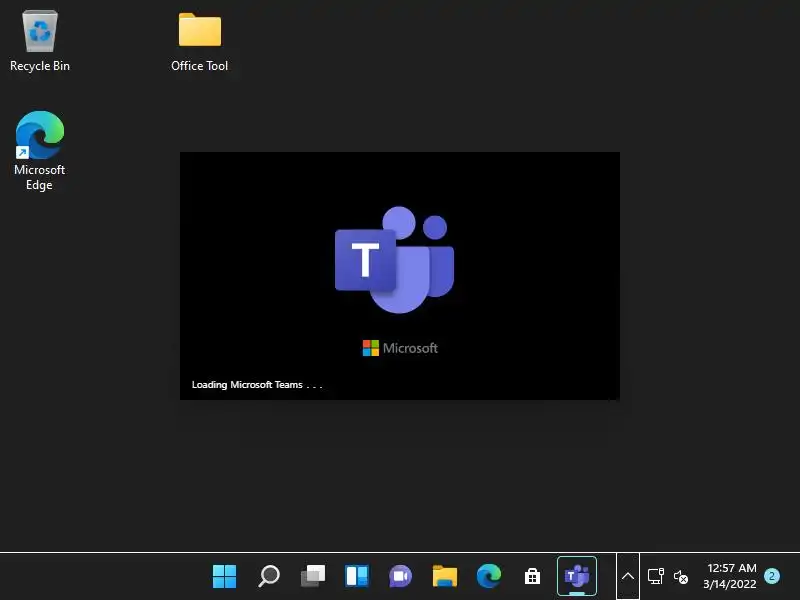Select the Microsoft Edge desktop shortcut
This screenshot has height=600, width=800.
click(39, 151)
